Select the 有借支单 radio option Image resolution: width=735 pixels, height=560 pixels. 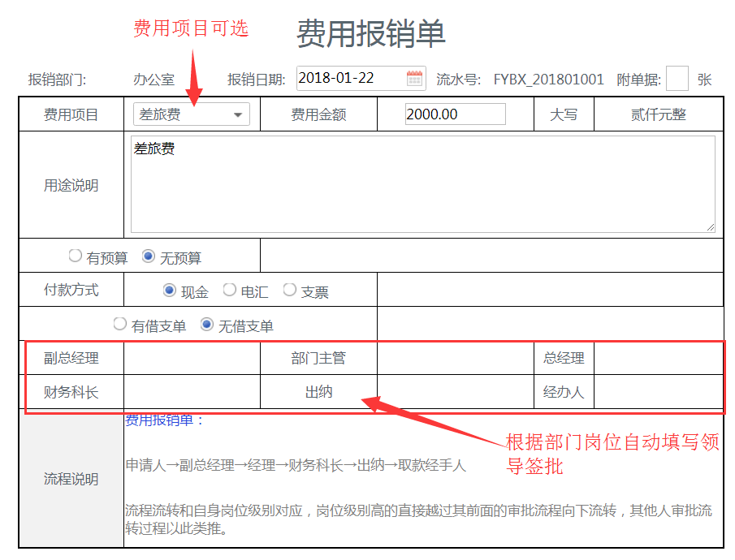(120, 325)
